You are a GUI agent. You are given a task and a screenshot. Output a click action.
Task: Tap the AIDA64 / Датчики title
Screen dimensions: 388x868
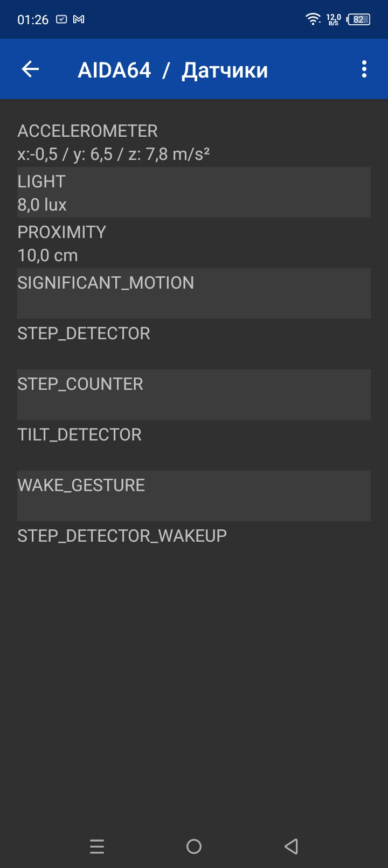click(172, 70)
